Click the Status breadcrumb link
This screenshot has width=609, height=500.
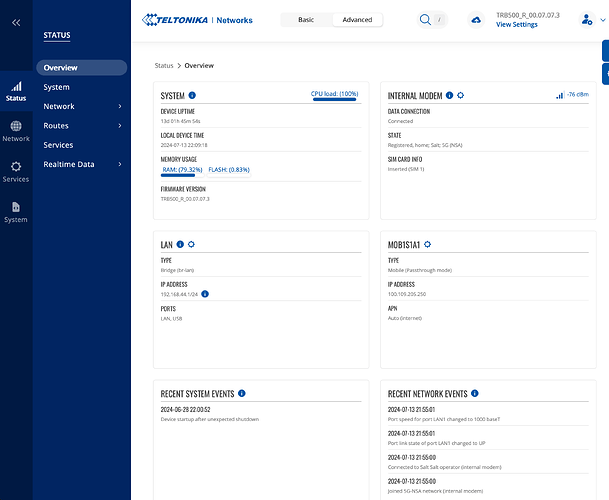click(x=164, y=66)
